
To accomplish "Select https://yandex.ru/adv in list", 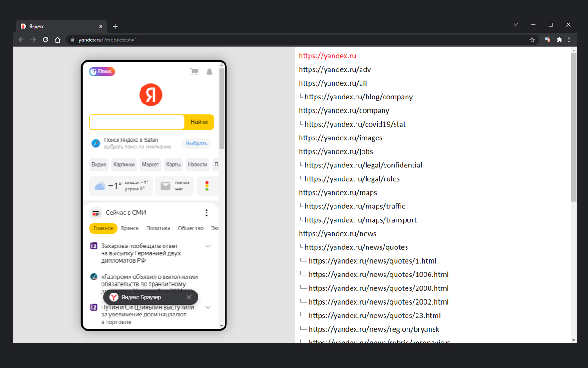I will click(x=335, y=69).
